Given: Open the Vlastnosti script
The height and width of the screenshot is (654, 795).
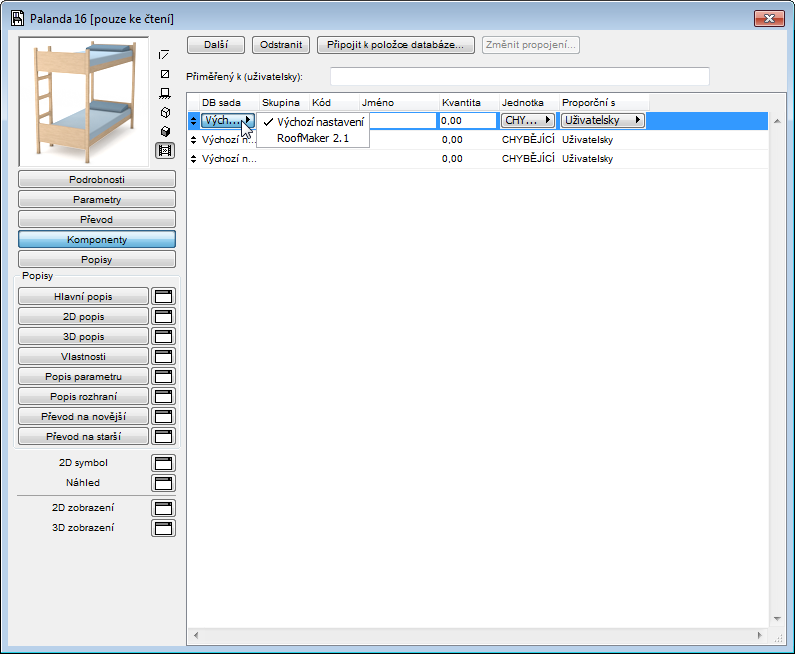Looking at the screenshot, I should pos(83,356).
